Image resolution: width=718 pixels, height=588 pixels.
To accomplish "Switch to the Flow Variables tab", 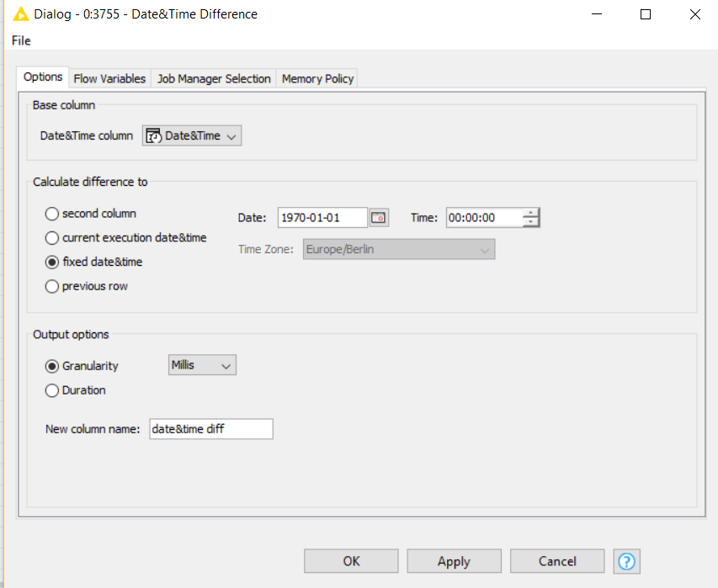I will 109,77.
